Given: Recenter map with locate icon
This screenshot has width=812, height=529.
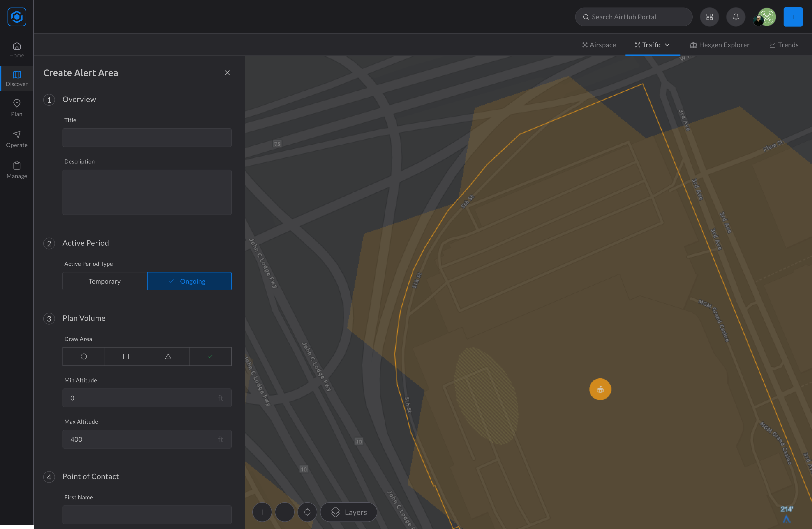Looking at the screenshot, I should coord(307,512).
